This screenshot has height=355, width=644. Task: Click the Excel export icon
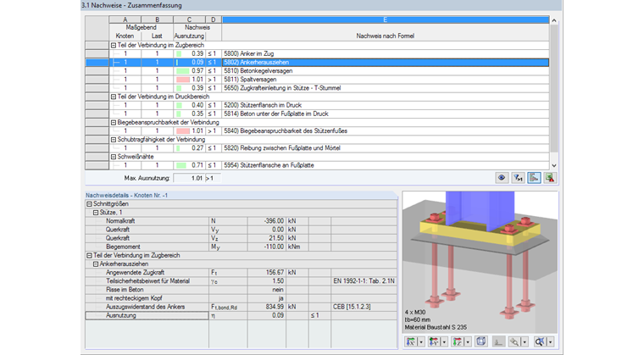click(550, 178)
